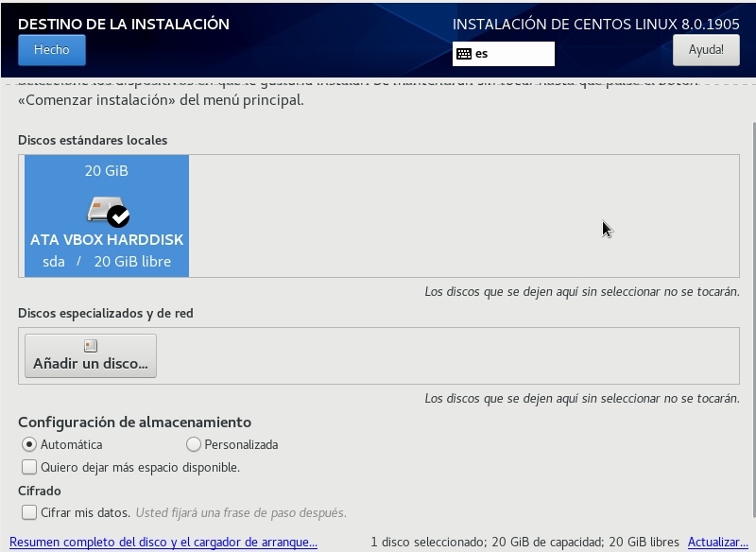The image size is (756, 552).
Task: Click 'Usted fijará una frase de paso después' hint
Action: tap(241, 512)
